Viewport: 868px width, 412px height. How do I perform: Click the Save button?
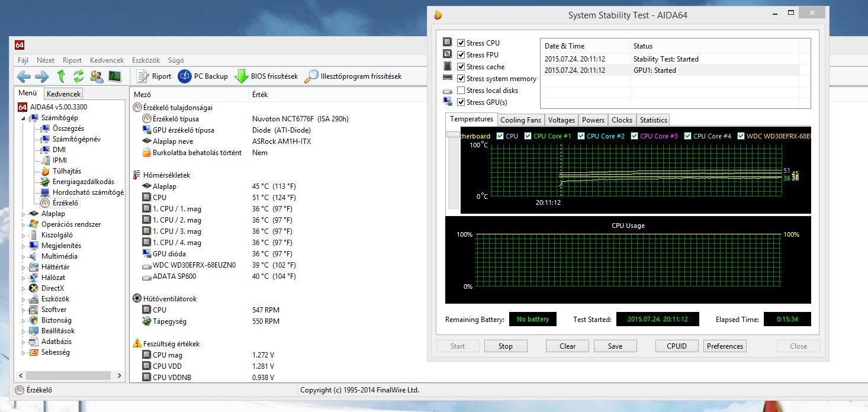tap(615, 346)
